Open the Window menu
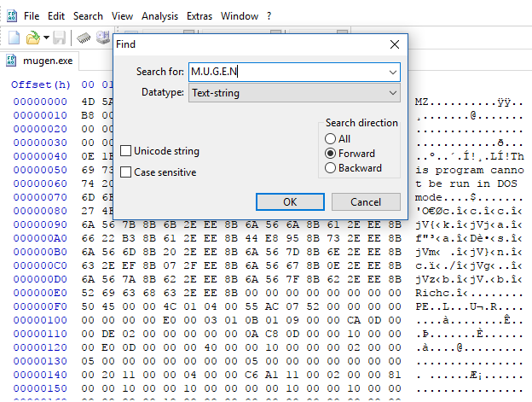 (240, 16)
